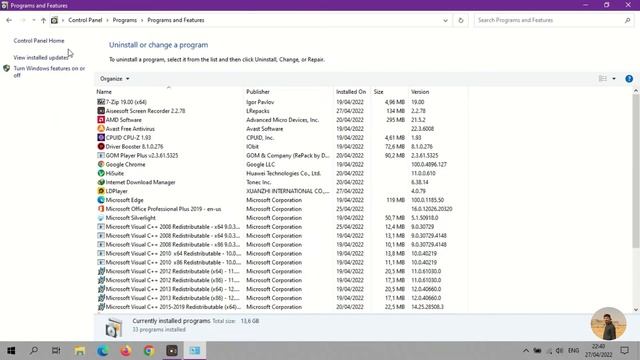The width and height of the screenshot is (640, 360).
Task: Navigate to Programs breadcrumb
Action: pyautogui.click(x=124, y=20)
